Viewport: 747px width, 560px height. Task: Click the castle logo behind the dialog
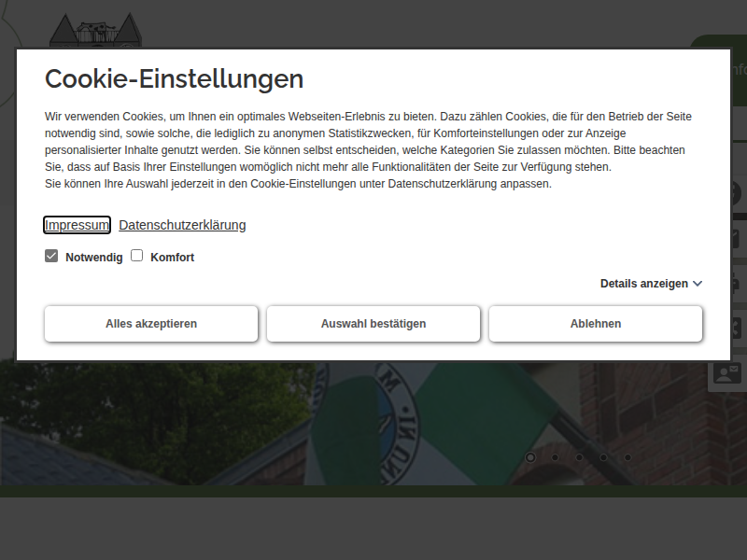[x=93, y=30]
